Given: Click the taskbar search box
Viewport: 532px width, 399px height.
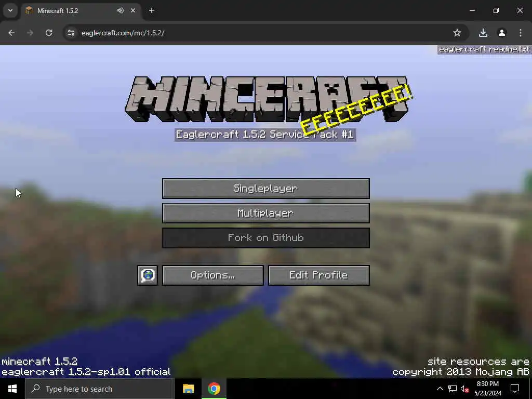Looking at the screenshot, I should (x=100, y=389).
